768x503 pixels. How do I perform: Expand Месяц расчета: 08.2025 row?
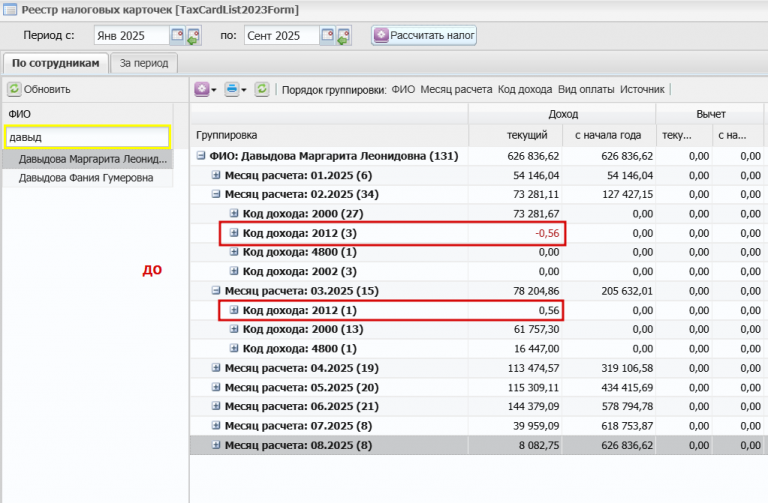(216, 445)
